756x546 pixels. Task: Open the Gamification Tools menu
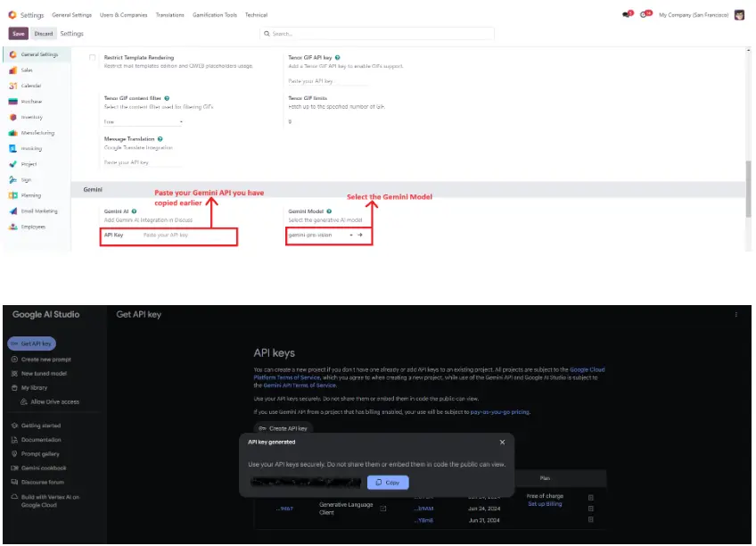pos(215,15)
